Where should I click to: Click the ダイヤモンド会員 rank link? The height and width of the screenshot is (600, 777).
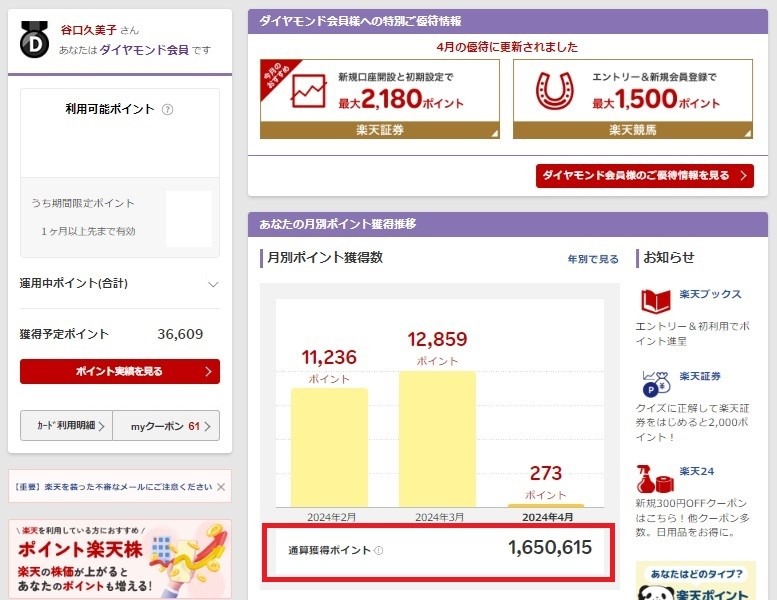tap(144, 50)
